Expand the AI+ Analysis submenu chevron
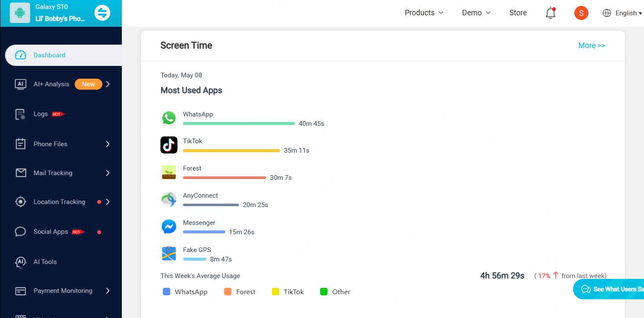 [108, 84]
